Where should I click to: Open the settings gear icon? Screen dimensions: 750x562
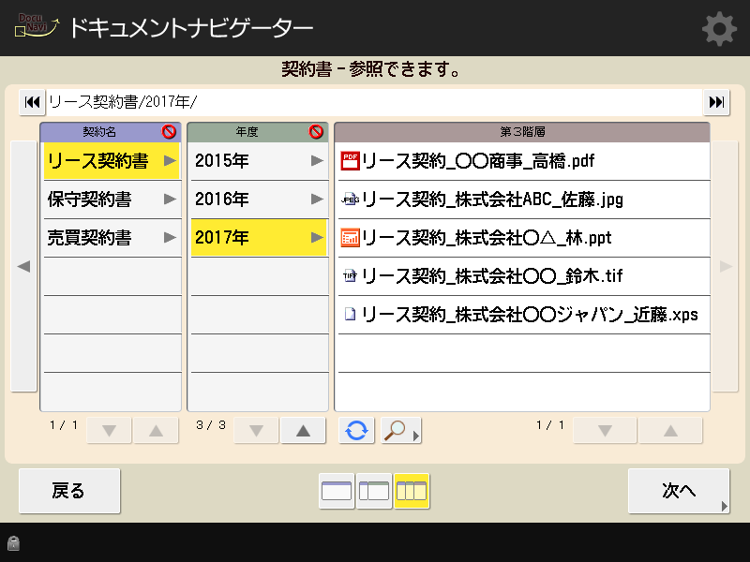pyautogui.click(x=719, y=29)
